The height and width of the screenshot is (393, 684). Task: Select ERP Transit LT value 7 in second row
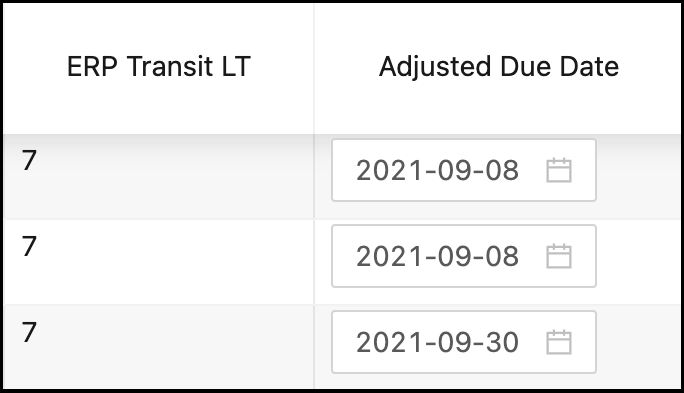(29, 246)
